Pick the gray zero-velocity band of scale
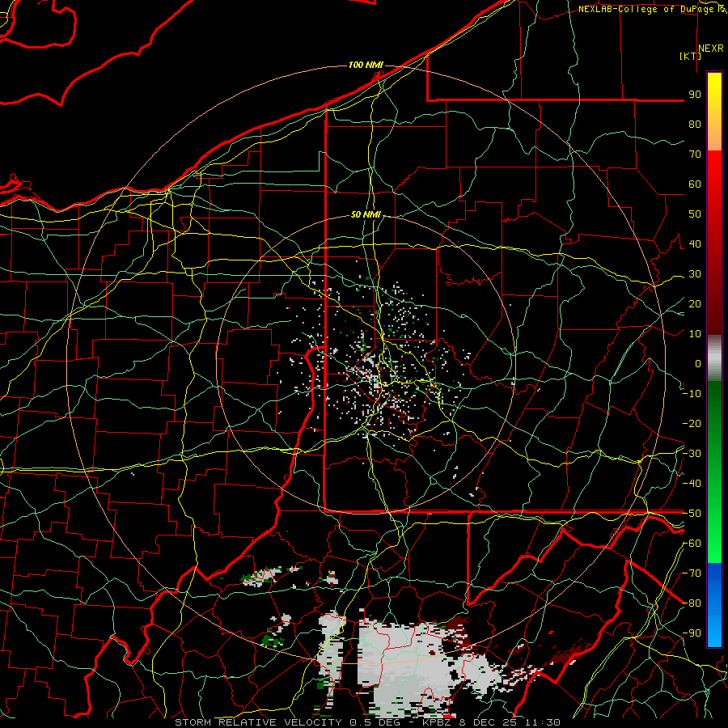 [714, 358]
